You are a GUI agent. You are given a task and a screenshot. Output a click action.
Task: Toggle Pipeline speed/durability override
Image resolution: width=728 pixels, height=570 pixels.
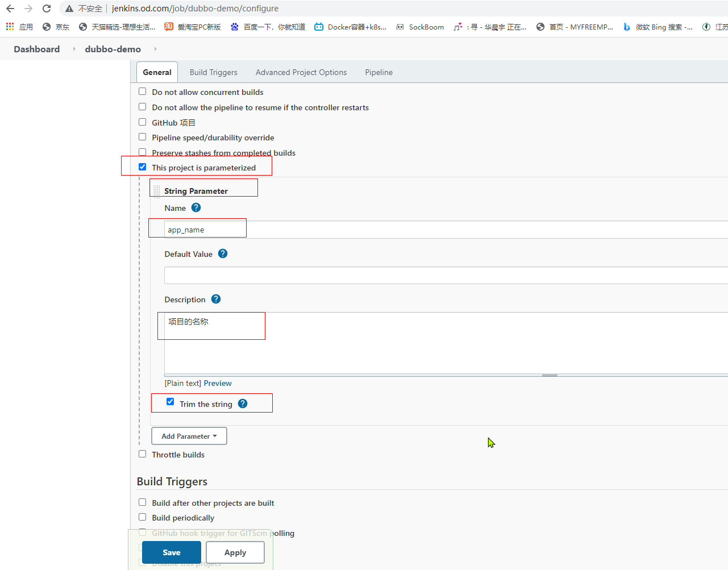143,137
